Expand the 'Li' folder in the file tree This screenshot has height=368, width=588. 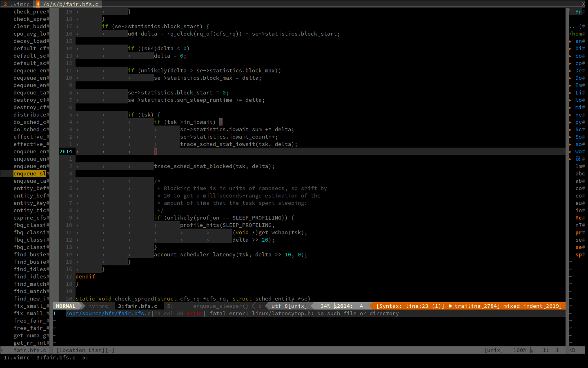pos(570,93)
